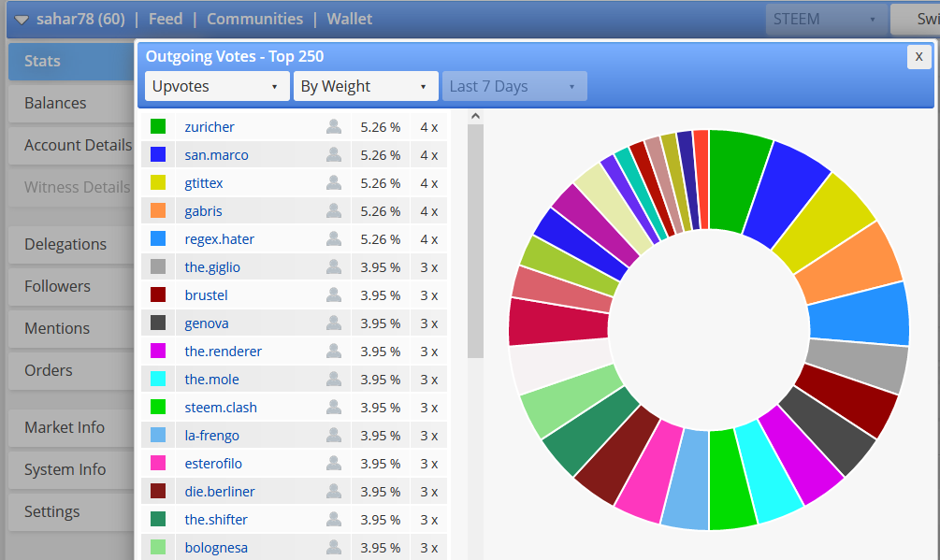Switch to the Followers tab
940x560 pixels.
pyautogui.click(x=71, y=286)
